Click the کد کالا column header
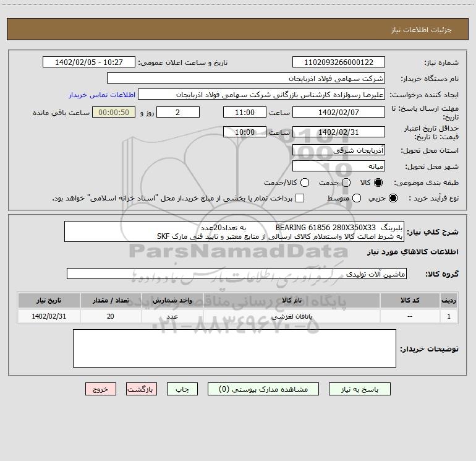476x461 pixels. coord(410,300)
